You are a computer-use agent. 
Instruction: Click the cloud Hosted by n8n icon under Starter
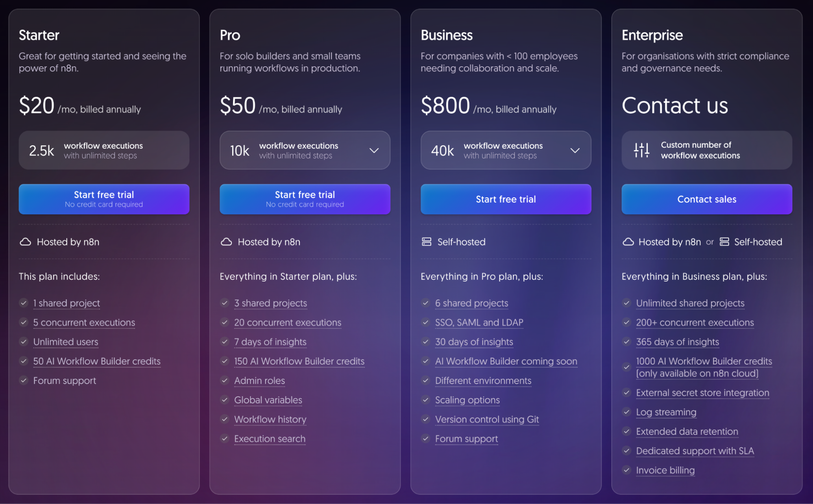click(25, 242)
